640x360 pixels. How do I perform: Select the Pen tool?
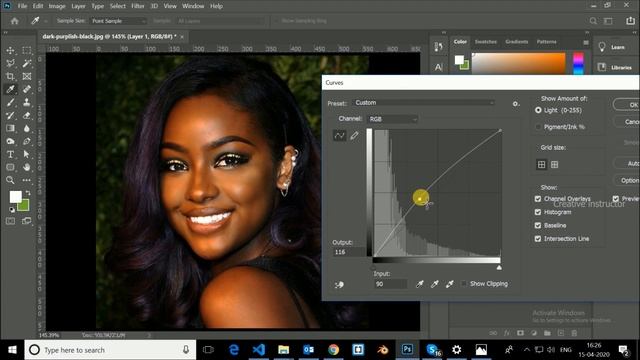(27, 142)
